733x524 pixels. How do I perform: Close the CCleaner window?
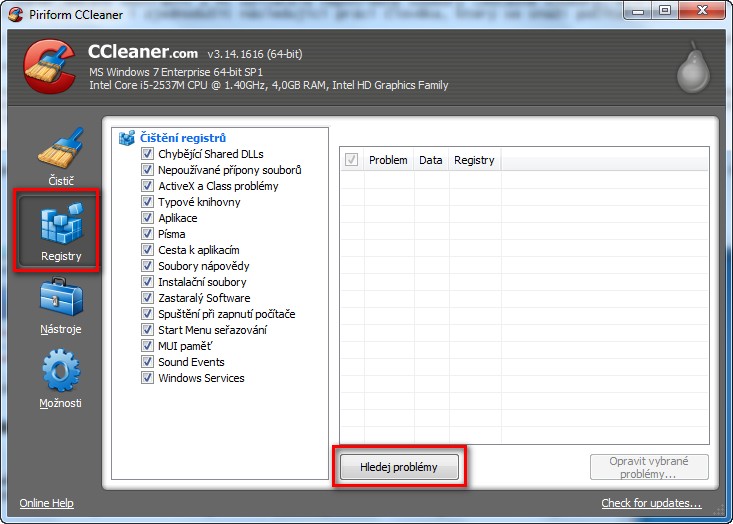coord(702,11)
